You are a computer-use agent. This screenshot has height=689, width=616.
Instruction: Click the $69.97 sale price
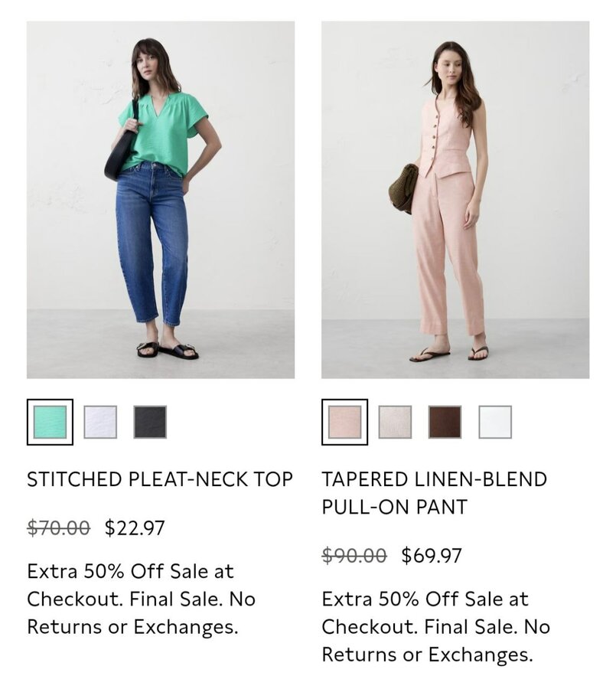click(x=432, y=556)
